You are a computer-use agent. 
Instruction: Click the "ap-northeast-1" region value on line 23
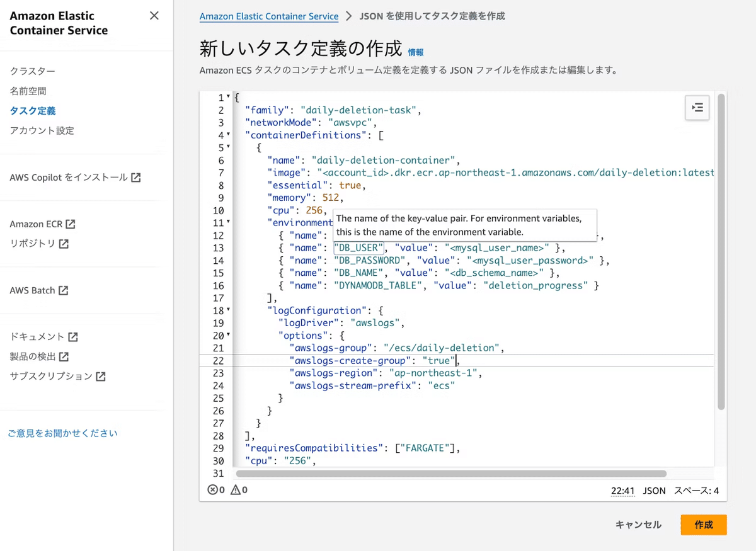coord(434,373)
